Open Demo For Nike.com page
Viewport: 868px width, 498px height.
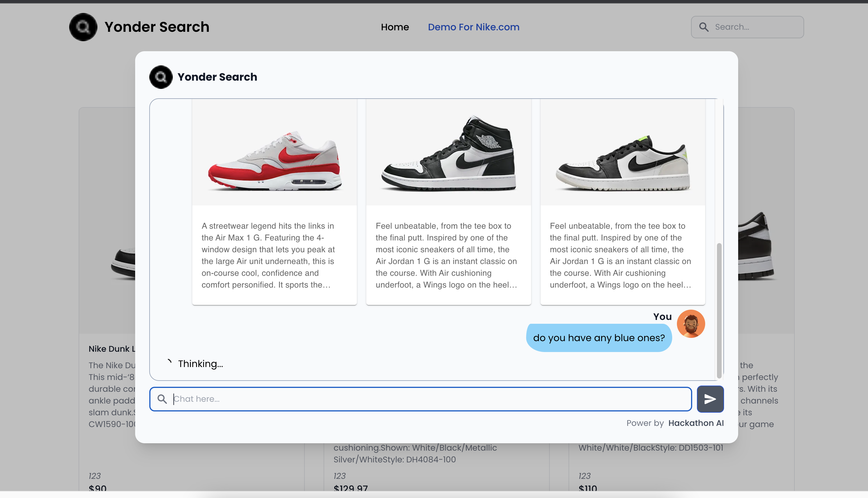click(473, 27)
